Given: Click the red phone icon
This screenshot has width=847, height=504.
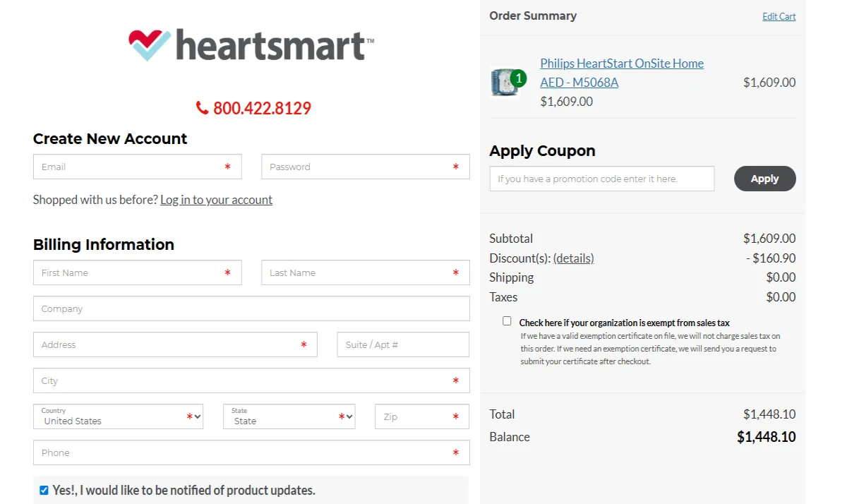Looking at the screenshot, I should pyautogui.click(x=202, y=108).
